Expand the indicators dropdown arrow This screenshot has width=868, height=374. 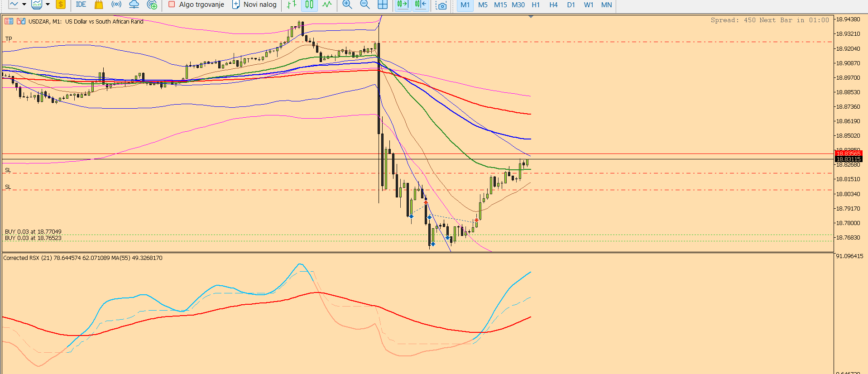pos(48,5)
